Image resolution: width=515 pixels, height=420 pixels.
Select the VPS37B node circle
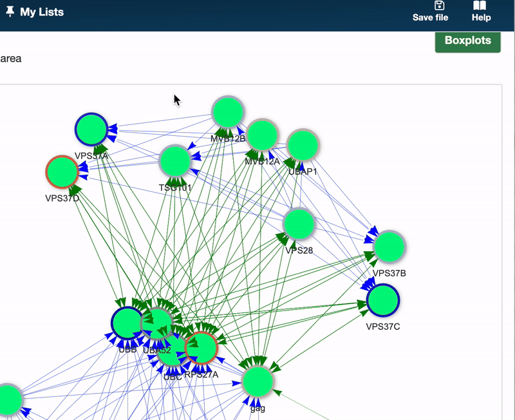tap(389, 247)
